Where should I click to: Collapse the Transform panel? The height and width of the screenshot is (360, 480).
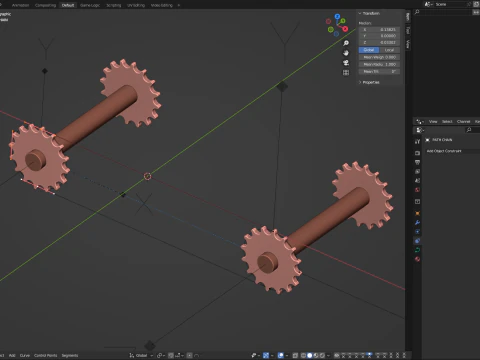[x=360, y=13]
